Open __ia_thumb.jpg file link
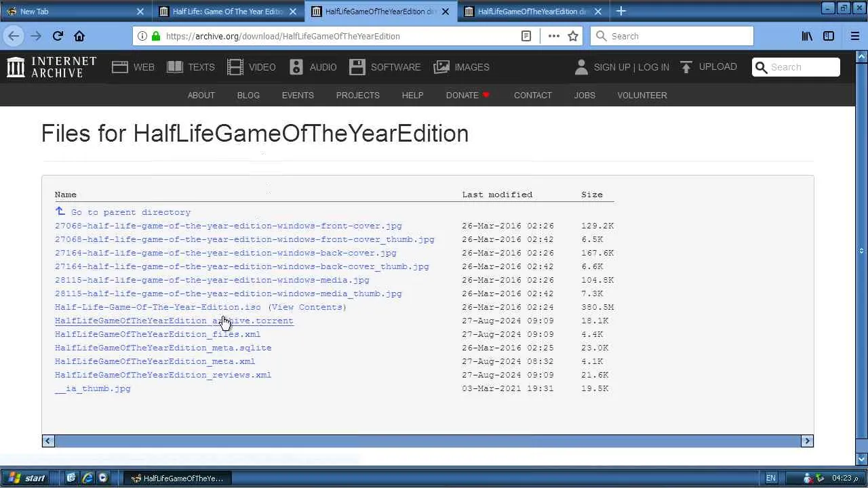 coord(93,388)
